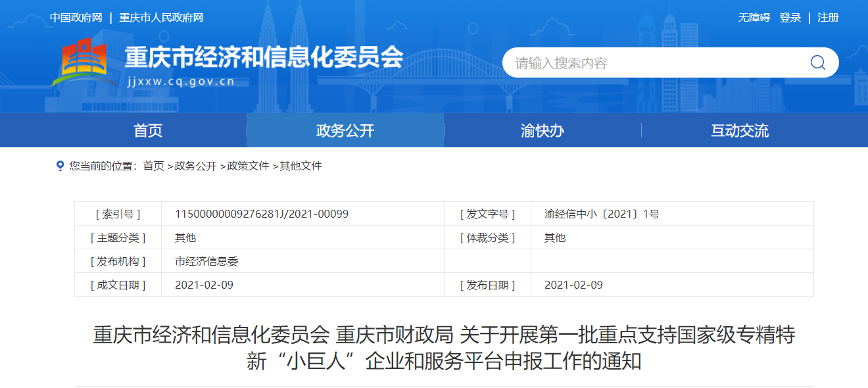Go to 首页 in the breadcrumb

tap(153, 166)
